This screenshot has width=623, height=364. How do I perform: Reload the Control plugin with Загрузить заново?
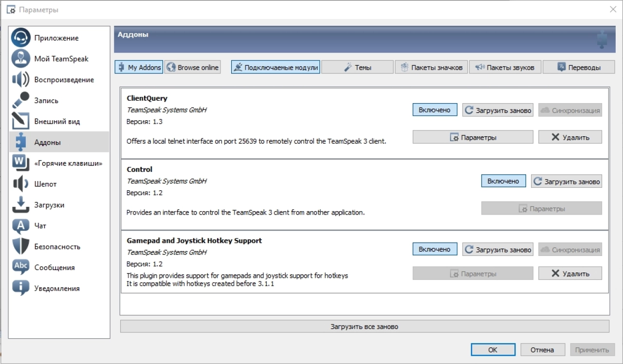pos(566,181)
